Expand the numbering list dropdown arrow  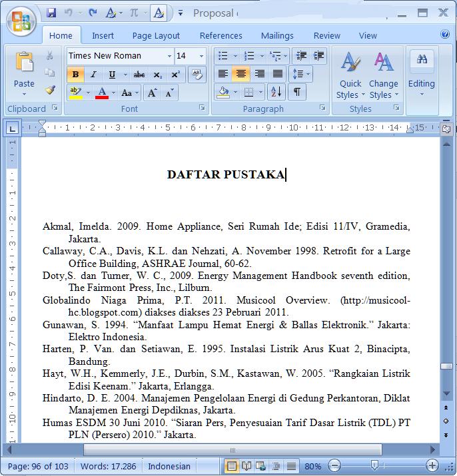pyautogui.click(x=262, y=56)
